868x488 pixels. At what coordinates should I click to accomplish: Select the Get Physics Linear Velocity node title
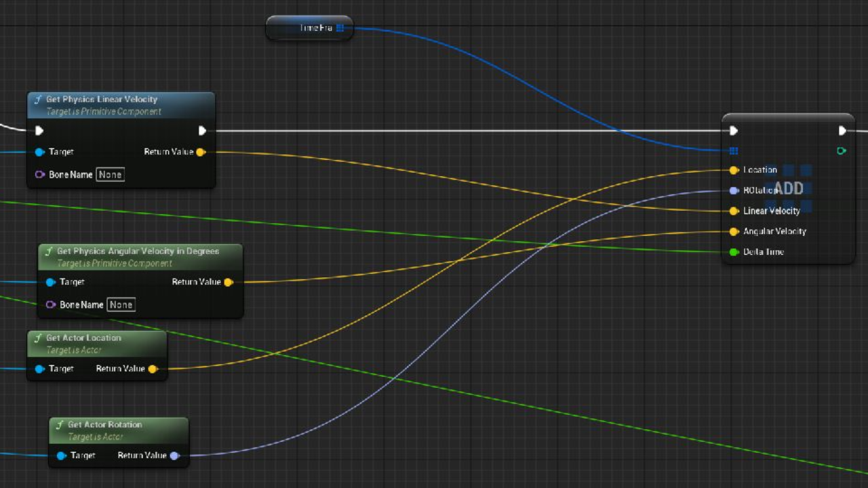[102, 99]
